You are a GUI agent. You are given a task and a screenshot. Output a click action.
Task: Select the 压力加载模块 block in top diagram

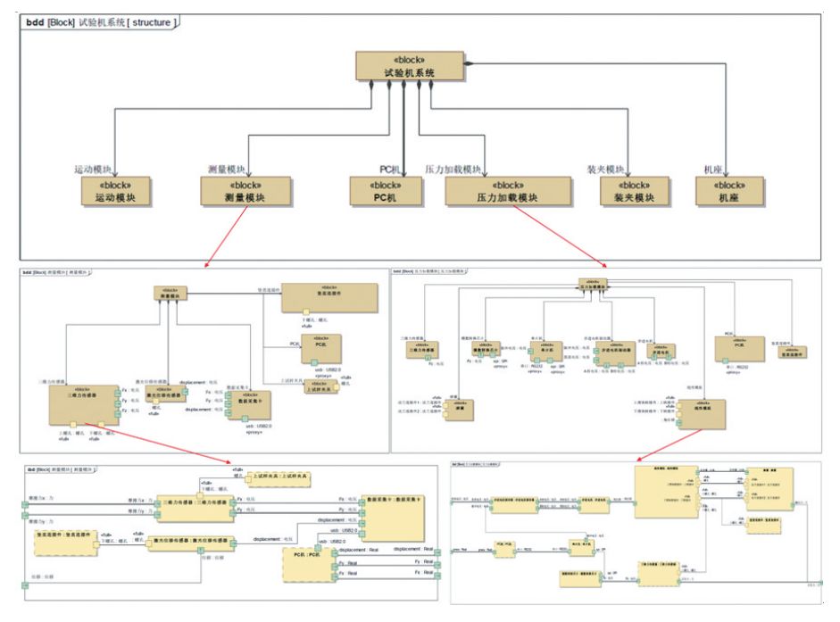(x=508, y=191)
